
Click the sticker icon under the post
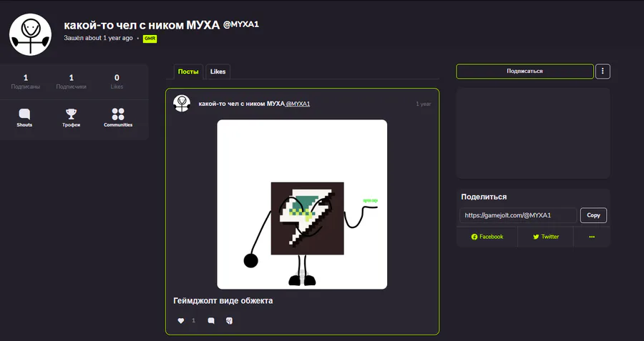[229, 321]
